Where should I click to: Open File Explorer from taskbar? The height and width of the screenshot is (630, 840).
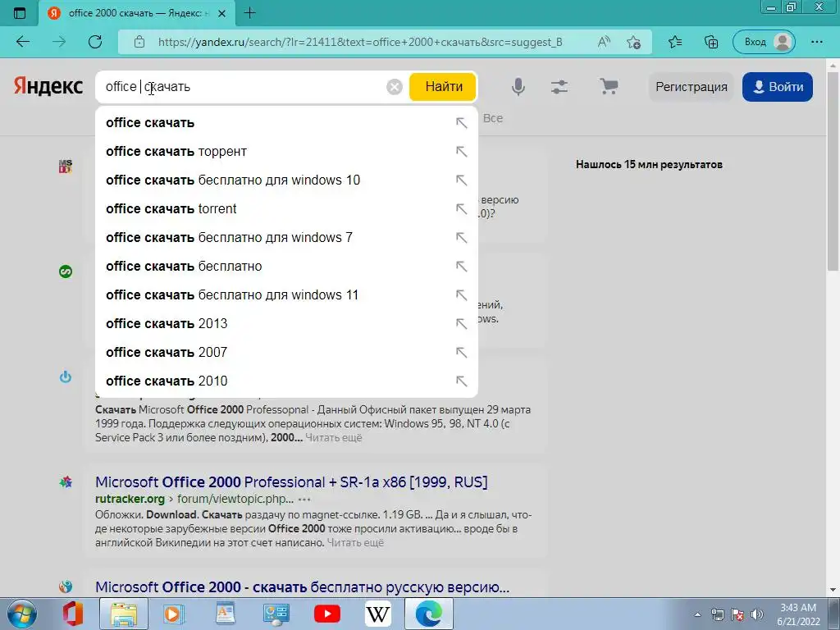123,614
